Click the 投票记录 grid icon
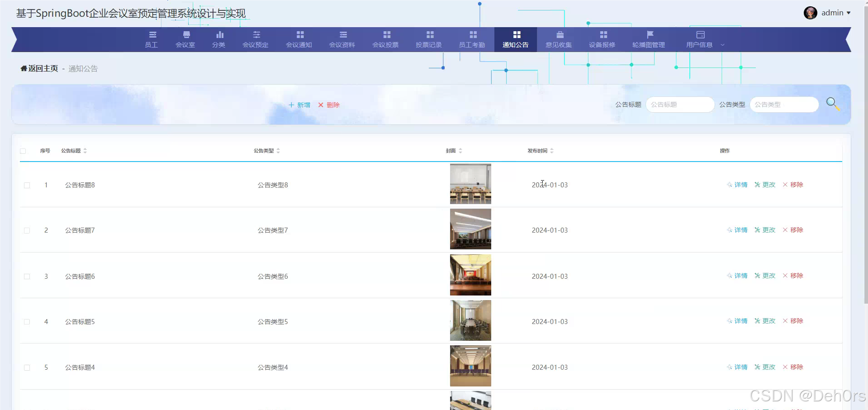This screenshot has width=868, height=410. 430,34
